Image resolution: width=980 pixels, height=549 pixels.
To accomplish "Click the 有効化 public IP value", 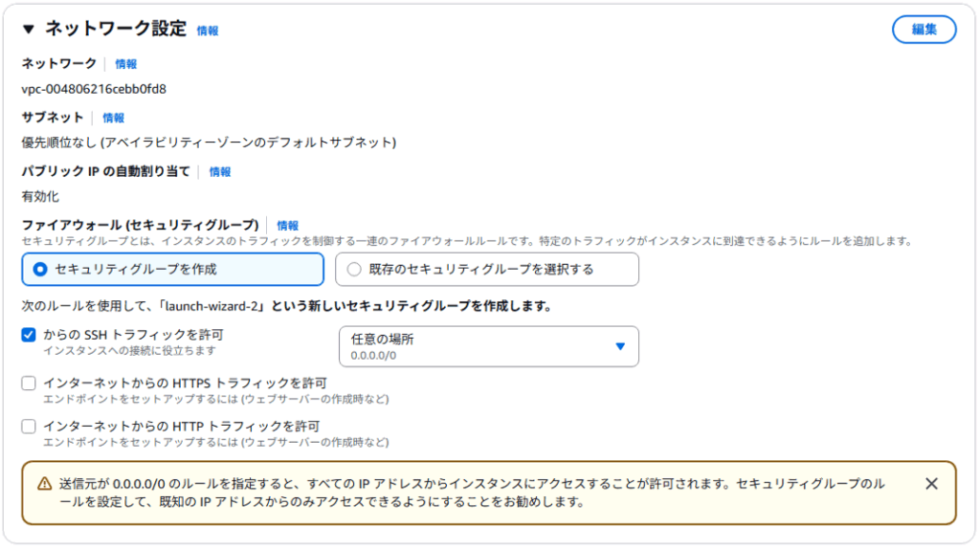I will 40,196.
